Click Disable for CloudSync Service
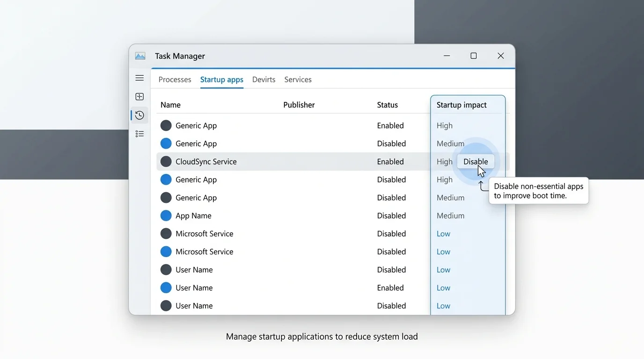 click(x=476, y=162)
